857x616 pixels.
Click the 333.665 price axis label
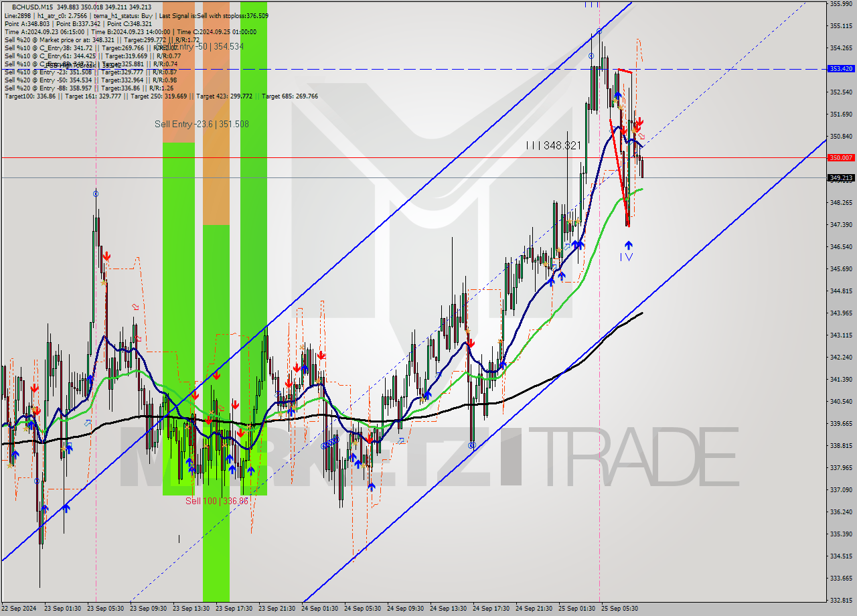pos(841,579)
